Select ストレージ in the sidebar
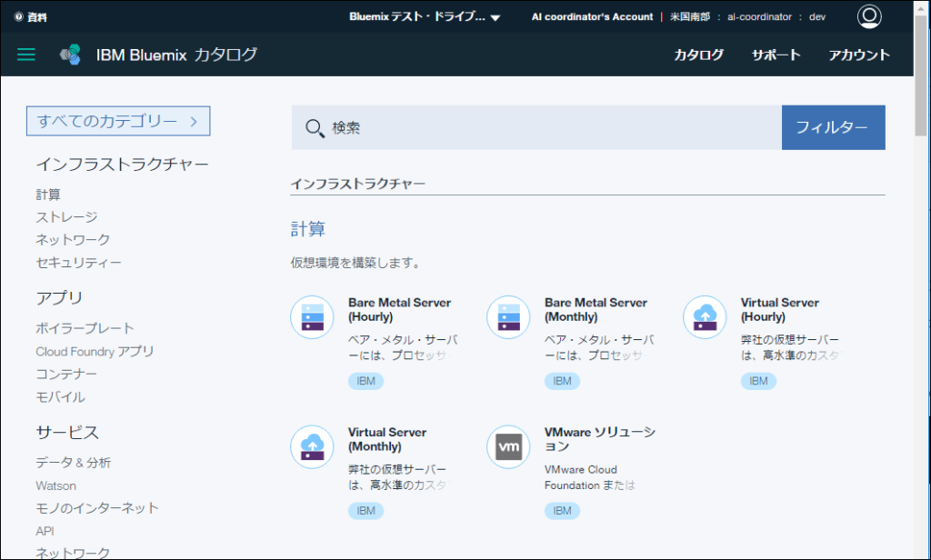The width and height of the screenshot is (931, 560). tap(66, 217)
